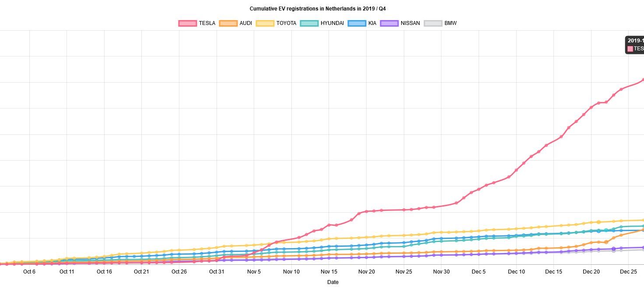Click the Date x-axis title
Image resolution: width=644 pixels, height=298 pixels.
pos(333,282)
